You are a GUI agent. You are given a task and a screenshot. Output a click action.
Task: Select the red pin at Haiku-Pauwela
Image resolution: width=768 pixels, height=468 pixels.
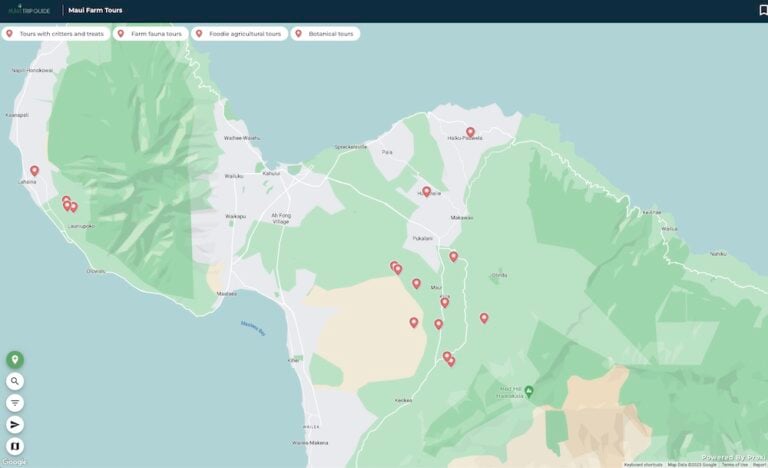tap(470, 132)
